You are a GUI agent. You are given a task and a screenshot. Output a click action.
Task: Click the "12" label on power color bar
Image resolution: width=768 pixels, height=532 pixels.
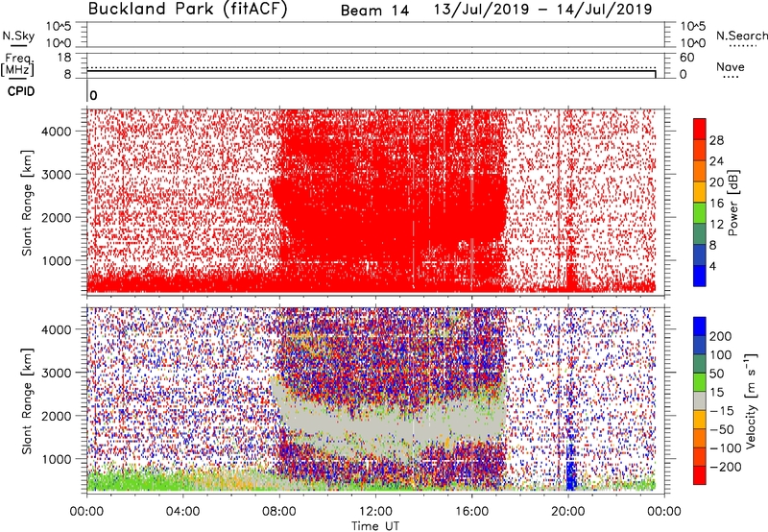tap(716, 225)
